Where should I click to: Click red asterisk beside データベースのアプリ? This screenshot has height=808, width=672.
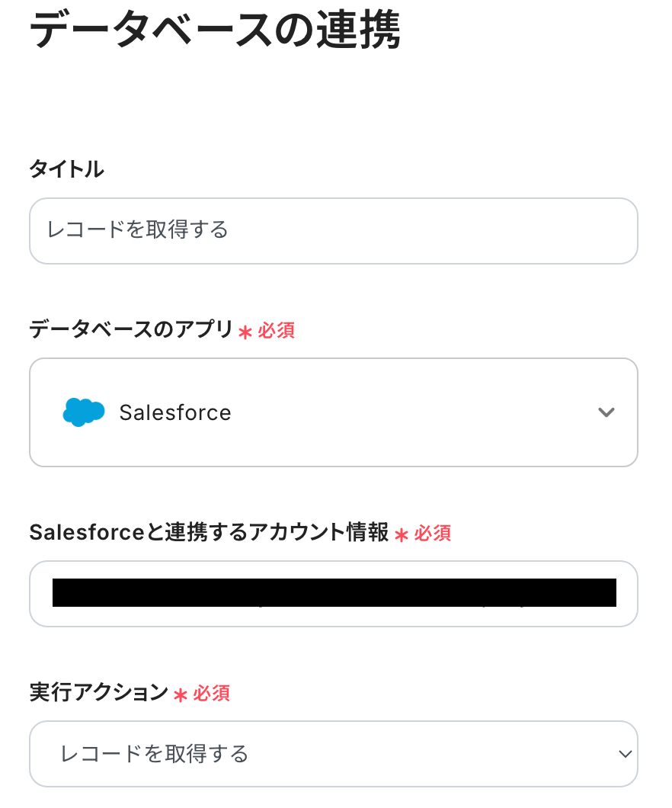tap(245, 332)
